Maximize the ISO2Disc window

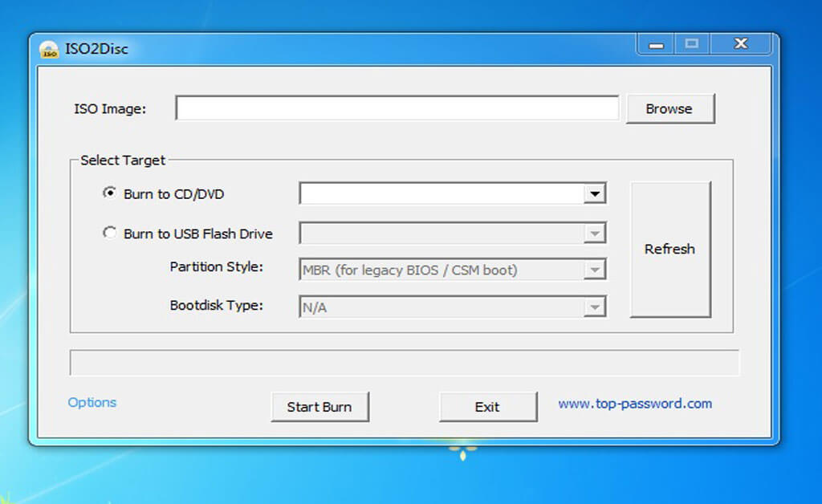pyautogui.click(x=691, y=44)
